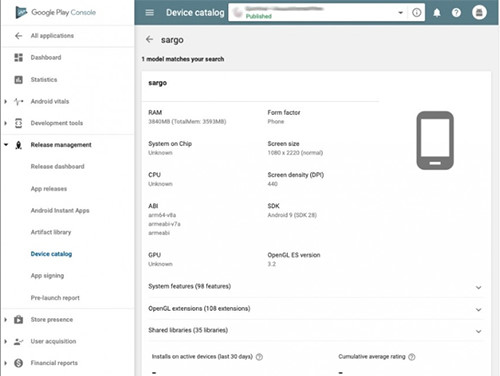The height and width of the screenshot is (376, 500).
Task: Go to All applications
Action: pos(52,36)
